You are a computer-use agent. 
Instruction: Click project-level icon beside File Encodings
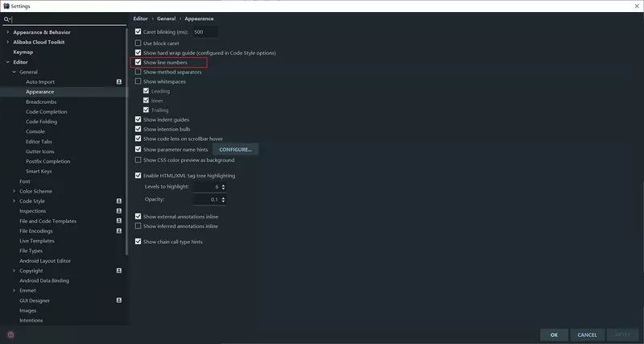tap(119, 231)
